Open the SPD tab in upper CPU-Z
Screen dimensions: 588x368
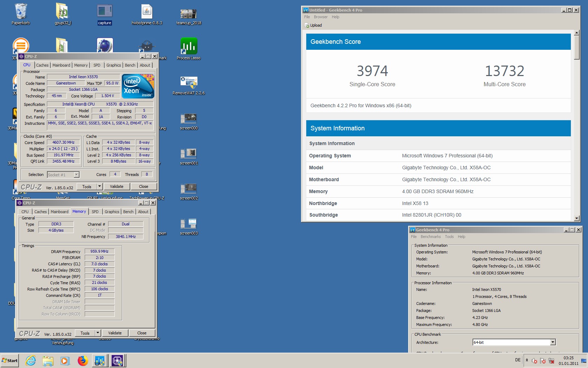pyautogui.click(x=97, y=65)
